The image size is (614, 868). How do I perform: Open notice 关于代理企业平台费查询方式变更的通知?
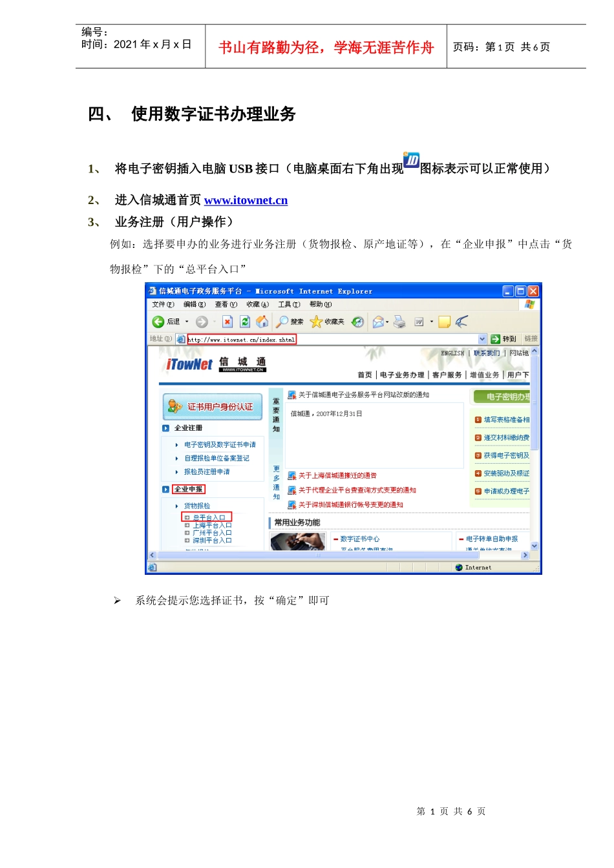357,491
